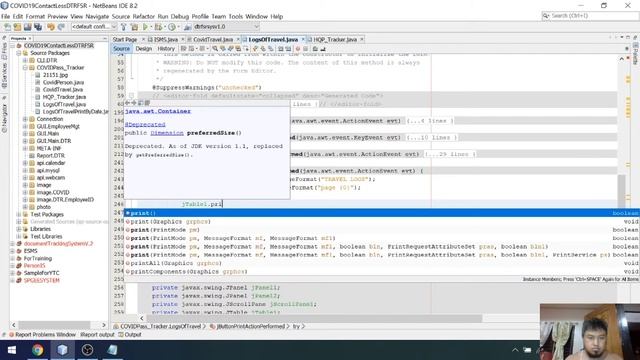
Task: Expand the Test Packages node
Action: point(19,214)
